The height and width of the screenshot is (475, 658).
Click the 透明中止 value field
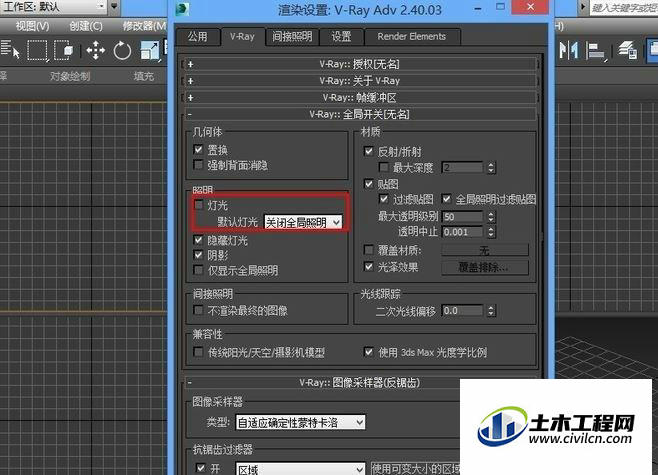tap(462, 232)
